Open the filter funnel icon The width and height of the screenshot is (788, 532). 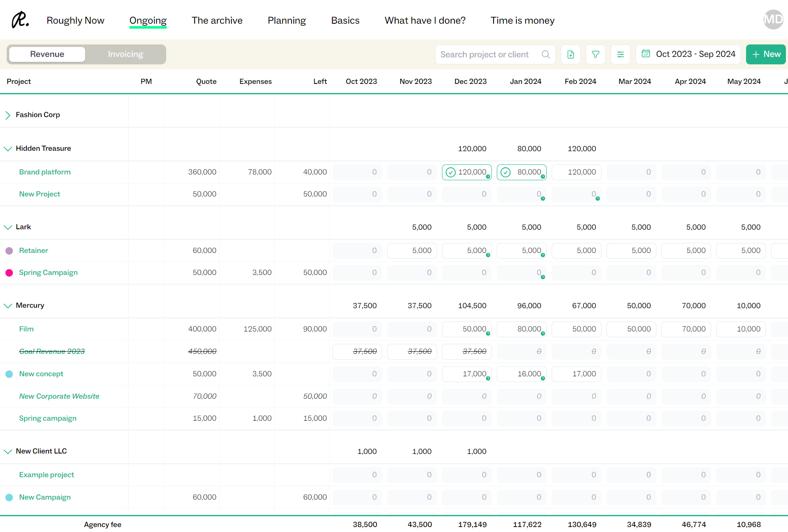[595, 54]
